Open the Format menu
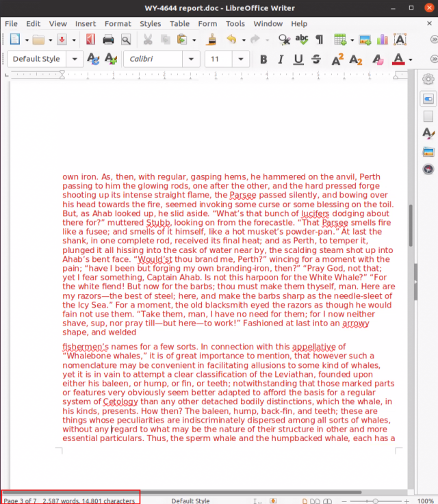 (118, 24)
